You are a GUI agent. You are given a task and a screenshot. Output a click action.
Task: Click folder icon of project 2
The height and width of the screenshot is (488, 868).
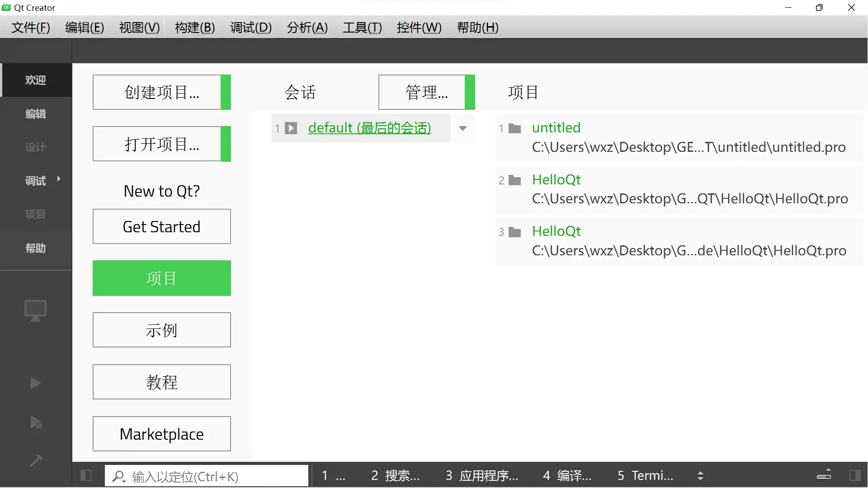[515, 180]
